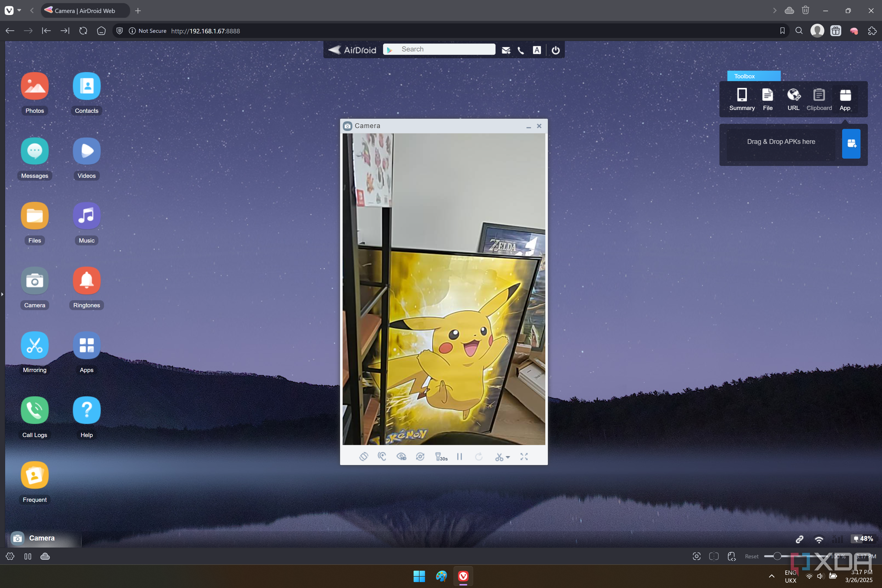
Task: Open the Apps grid icon
Action: tap(87, 345)
